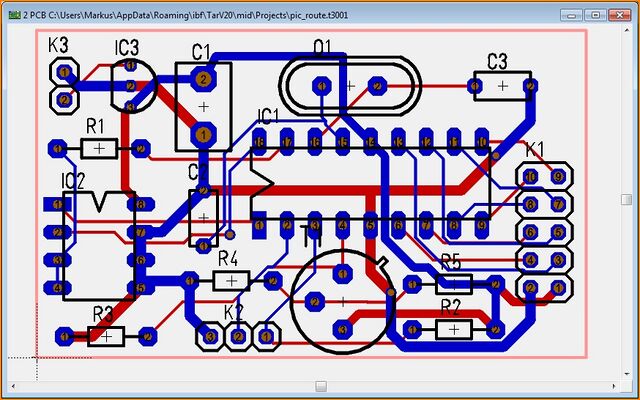Screen dimensions: 640x400
Task: Select the R2 resistor label
Action: pyautogui.click(x=451, y=307)
